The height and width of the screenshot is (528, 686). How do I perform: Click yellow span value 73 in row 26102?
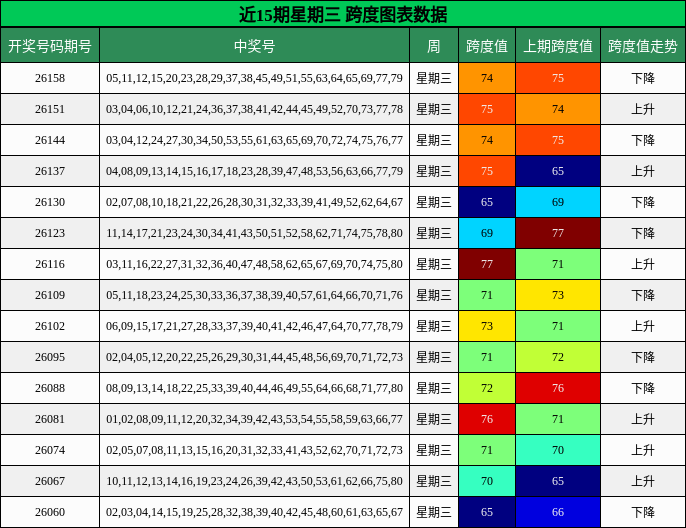[x=487, y=326]
